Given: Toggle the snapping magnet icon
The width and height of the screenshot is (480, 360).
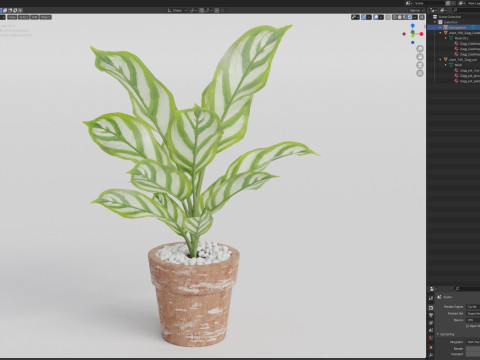Looking at the screenshot, I should click(201, 10).
